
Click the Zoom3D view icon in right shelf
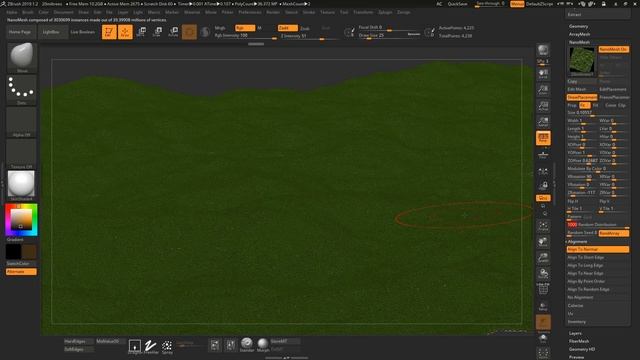pos(543,258)
